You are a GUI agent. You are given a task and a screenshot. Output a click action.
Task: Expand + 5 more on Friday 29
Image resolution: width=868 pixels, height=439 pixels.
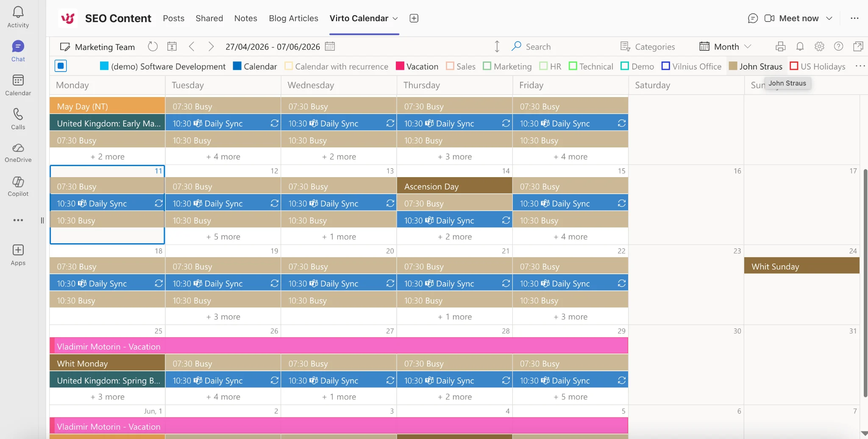[570, 397]
